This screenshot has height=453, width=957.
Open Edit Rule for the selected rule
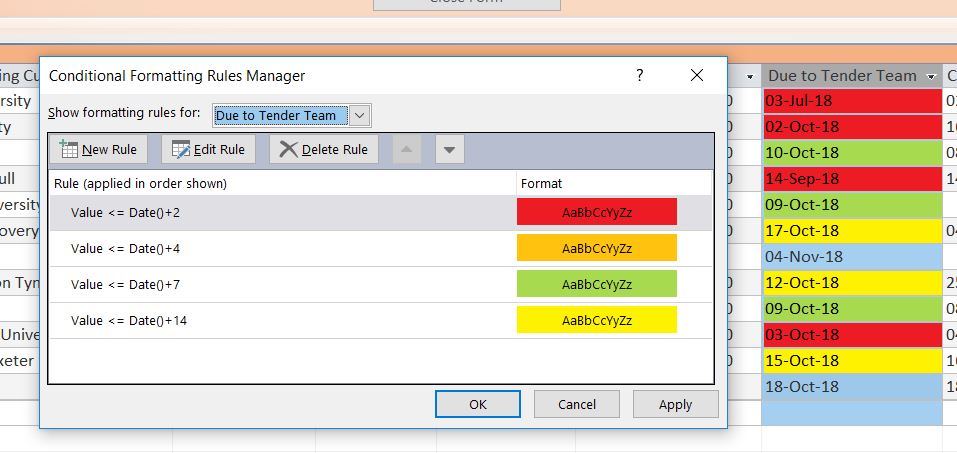[208, 150]
